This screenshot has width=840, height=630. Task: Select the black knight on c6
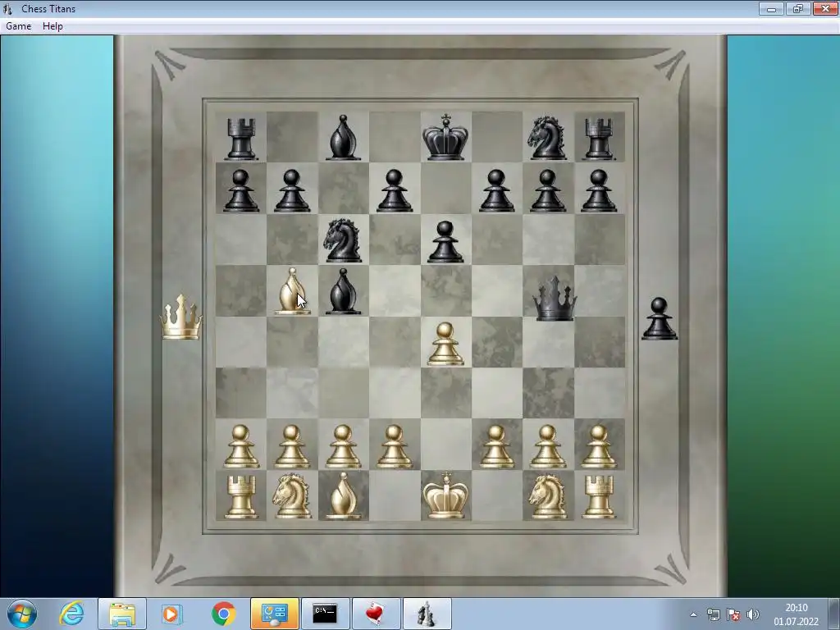[x=342, y=240]
